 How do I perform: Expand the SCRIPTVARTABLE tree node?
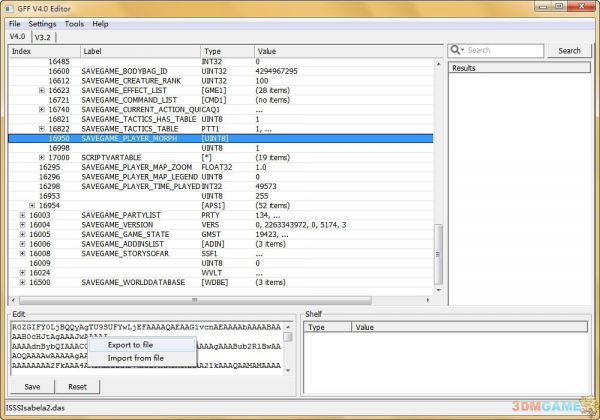[x=42, y=157]
